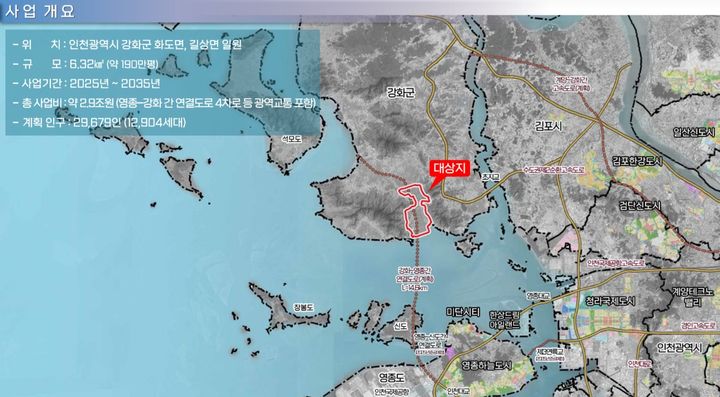Select the 강화-영종간 연결도로(계획) label
720x397 pixels.
point(416,279)
